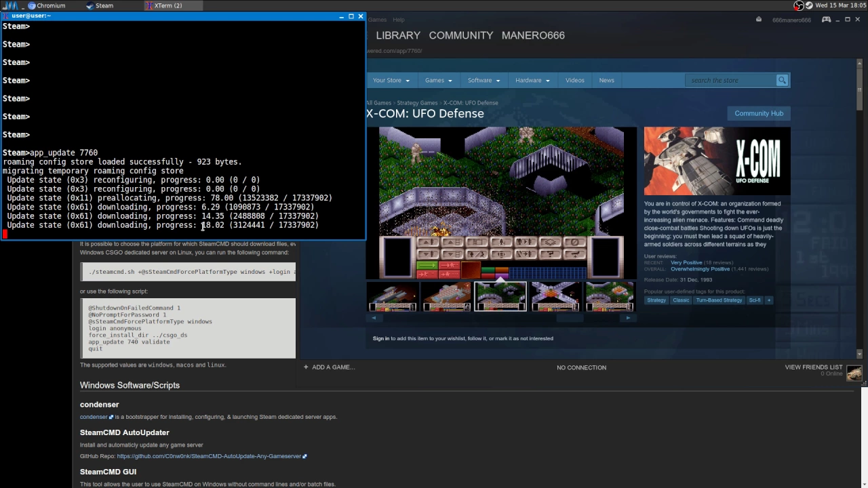Click Strategy Games breadcrumb
The height and width of the screenshot is (488, 868).
coord(417,103)
